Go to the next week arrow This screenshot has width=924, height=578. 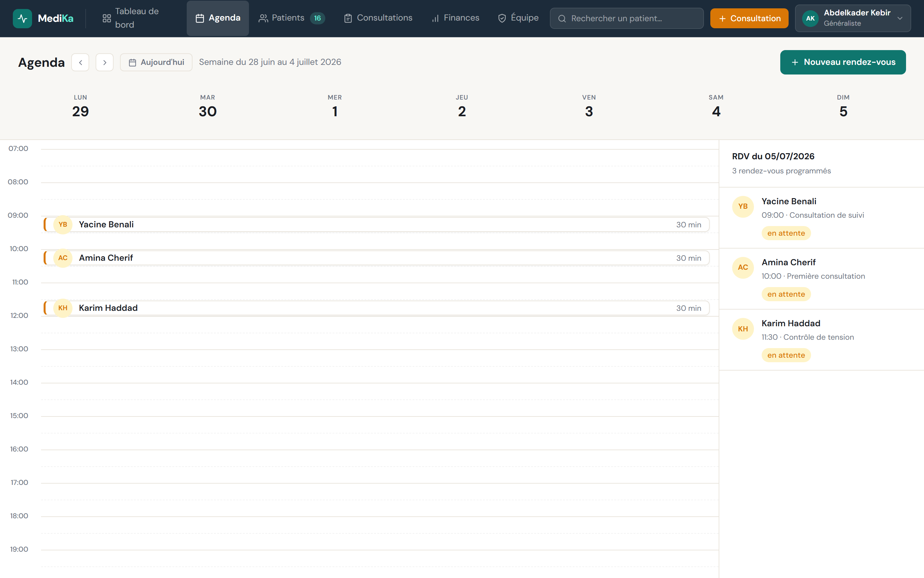[x=105, y=62]
